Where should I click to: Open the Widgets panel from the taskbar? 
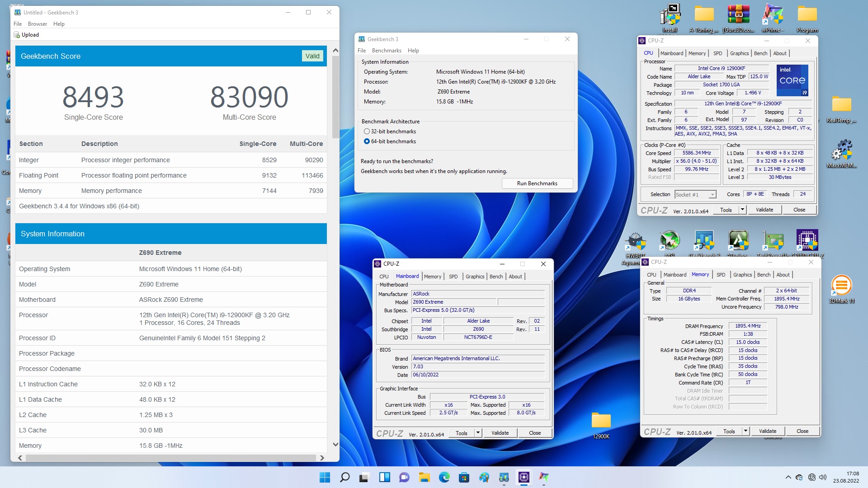(x=384, y=477)
